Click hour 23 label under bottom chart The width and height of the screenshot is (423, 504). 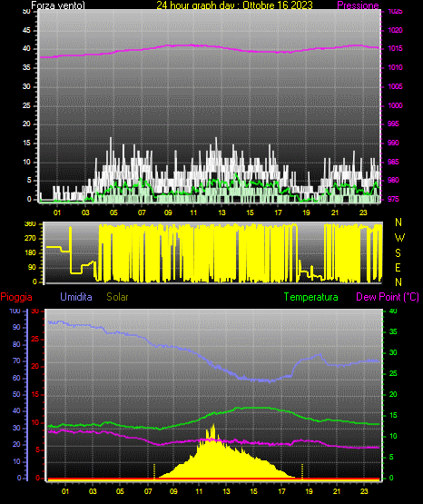pyautogui.click(x=364, y=491)
